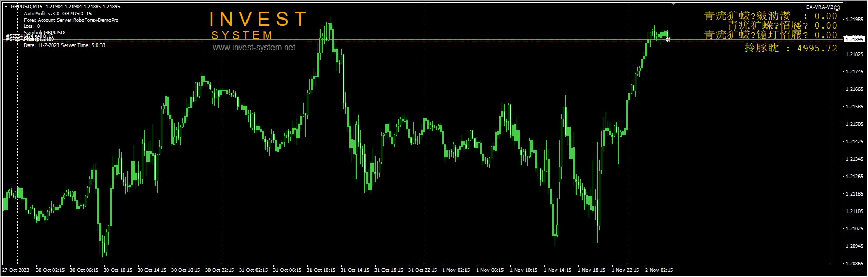Open the www.invest-system.net link
Viewport: 868px width, 277px height.
254,48
